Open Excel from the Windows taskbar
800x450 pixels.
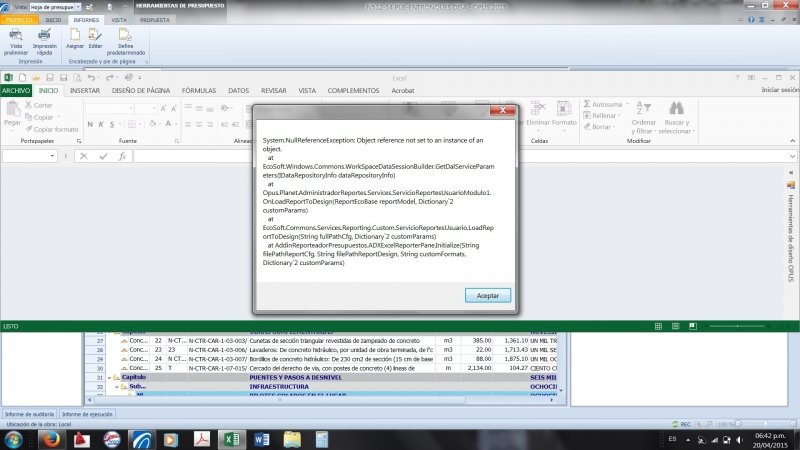(230, 439)
